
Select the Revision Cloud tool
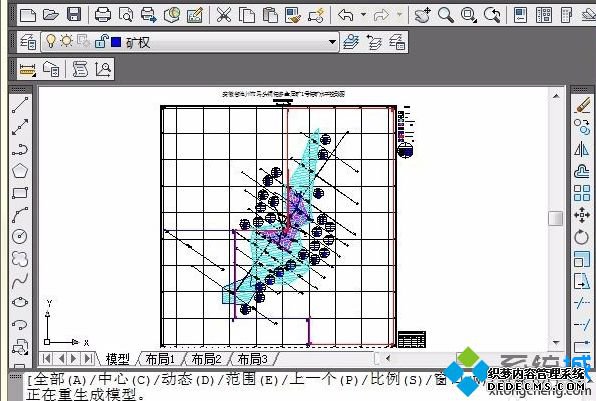20,259
